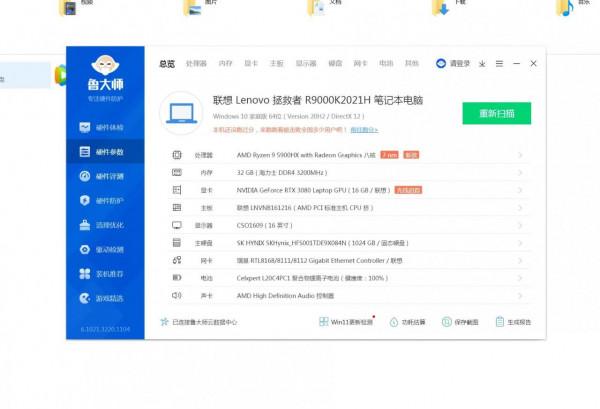Click the Lenovo R9000K2021H model title

pyautogui.click(x=318, y=100)
